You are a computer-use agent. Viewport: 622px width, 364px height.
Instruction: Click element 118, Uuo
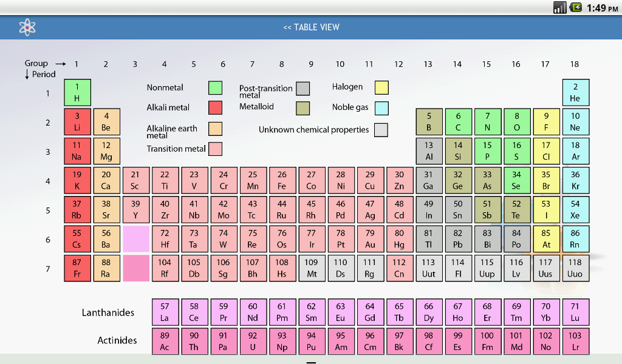click(576, 268)
